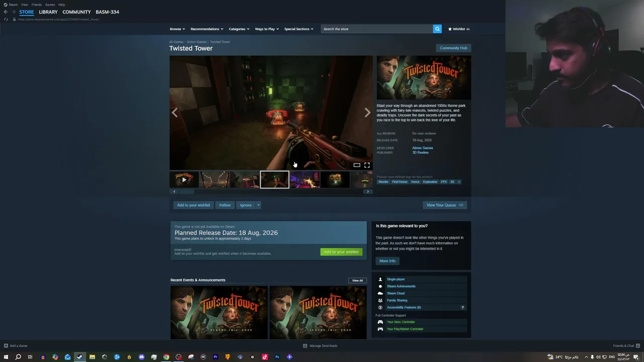Open Adobe Premiere Pro from the taskbar
The width and height of the screenshot is (644, 362).
[215, 357]
